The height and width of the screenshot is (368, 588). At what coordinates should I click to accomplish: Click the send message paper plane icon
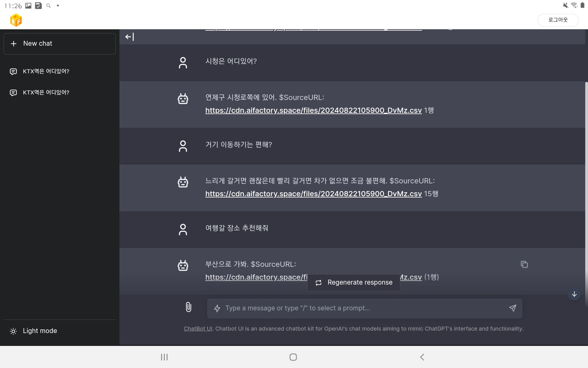coord(513,308)
